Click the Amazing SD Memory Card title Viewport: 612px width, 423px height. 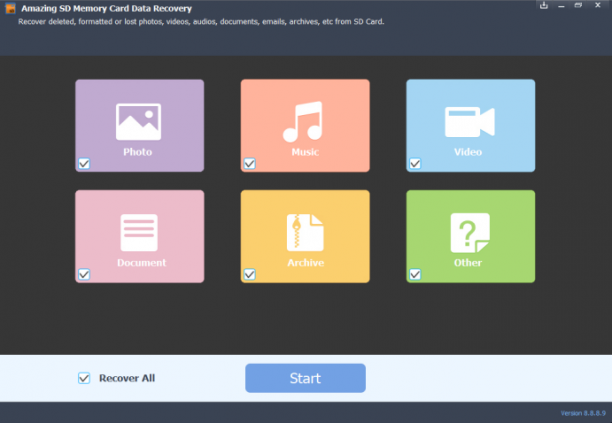coord(107,8)
